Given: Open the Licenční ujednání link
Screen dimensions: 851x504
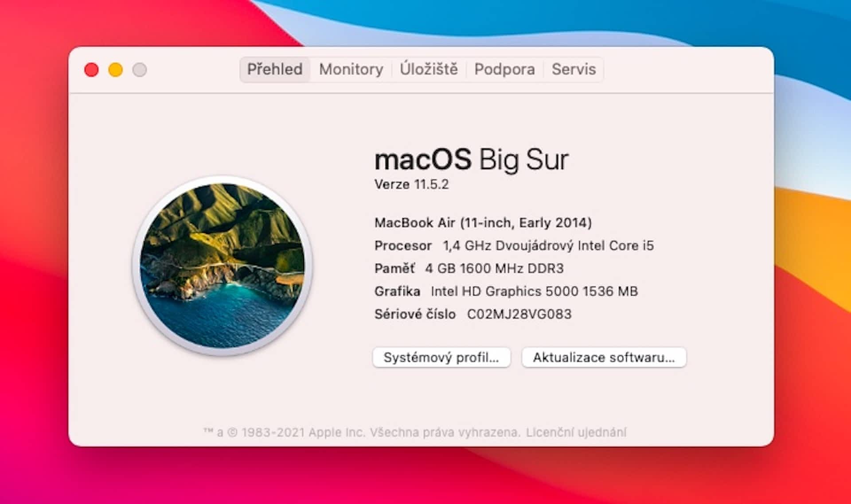Looking at the screenshot, I should pos(576,432).
